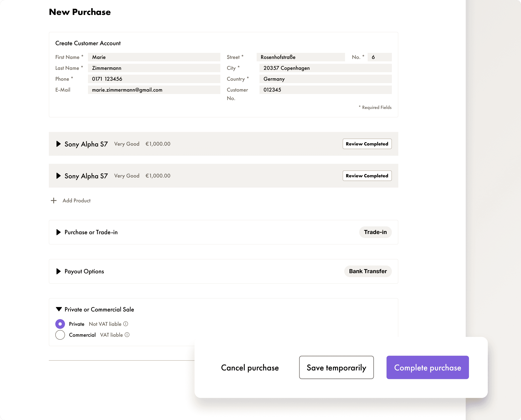This screenshot has height=420, width=521.
Task: Select the Private sale radio button
Action: [60, 324]
